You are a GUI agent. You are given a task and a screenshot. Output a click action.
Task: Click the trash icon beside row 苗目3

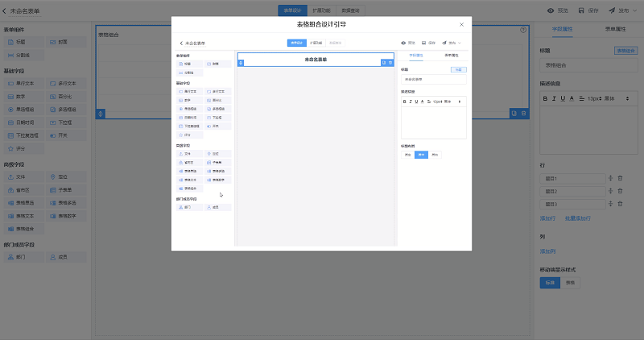click(620, 204)
